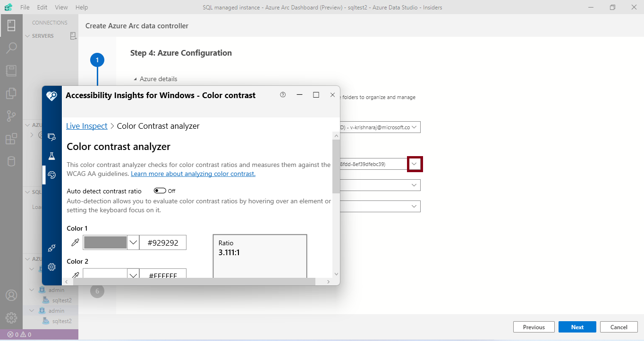The width and height of the screenshot is (644, 341).
Task: Open the Extensions view icon
Action: click(11, 139)
